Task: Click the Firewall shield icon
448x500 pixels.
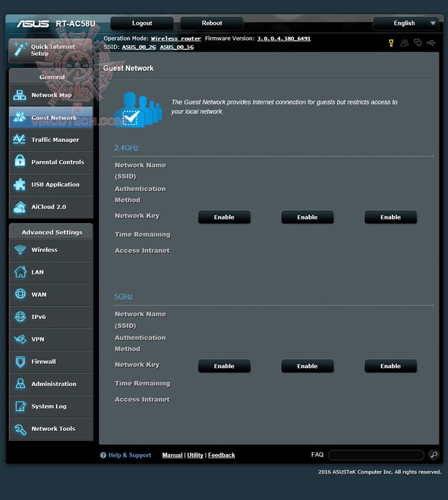Action: click(21, 361)
